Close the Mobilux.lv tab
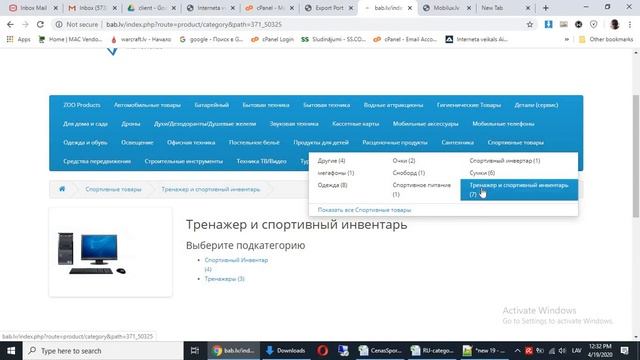 [x=469, y=8]
